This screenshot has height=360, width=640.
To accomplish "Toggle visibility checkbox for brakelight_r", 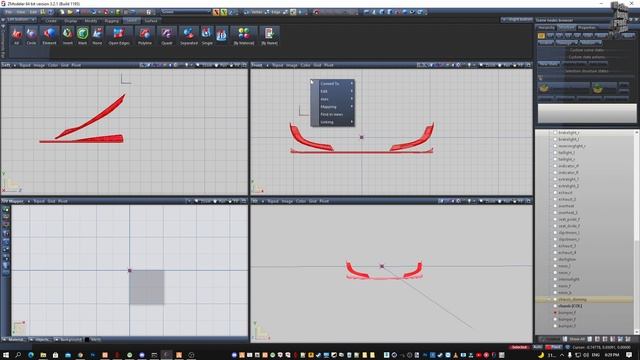I will click(x=555, y=133).
